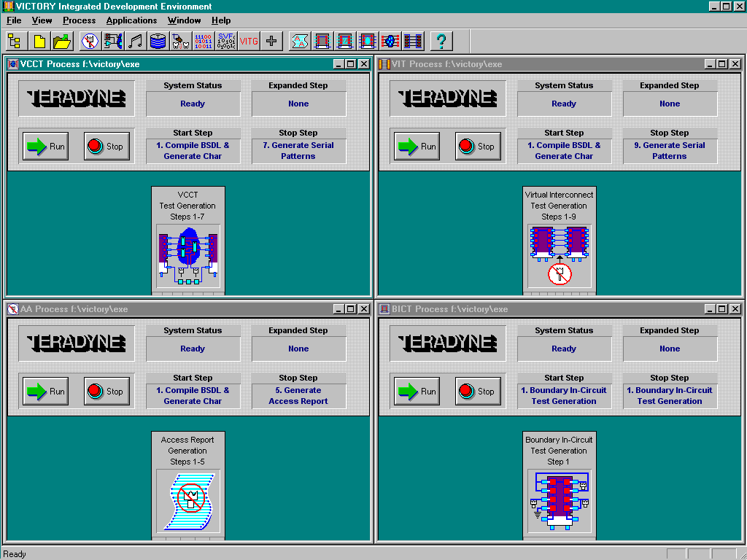Click Run in the BICT Process window
Screen dimensions: 747x560
[x=417, y=392]
